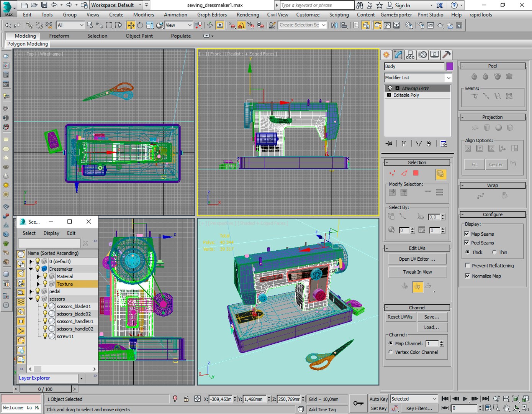Open the Save File toolbar icon
Image resolution: width=532 pixels, height=414 pixels.
[44, 5]
